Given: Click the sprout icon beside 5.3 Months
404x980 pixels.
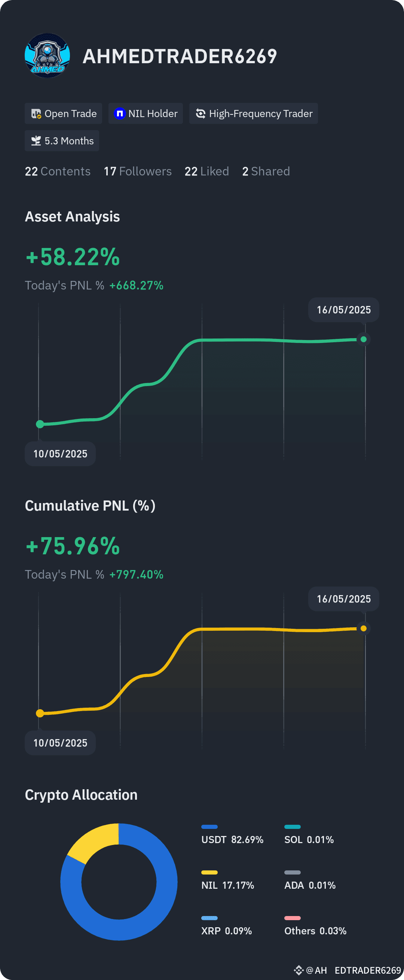Looking at the screenshot, I should coord(36,141).
